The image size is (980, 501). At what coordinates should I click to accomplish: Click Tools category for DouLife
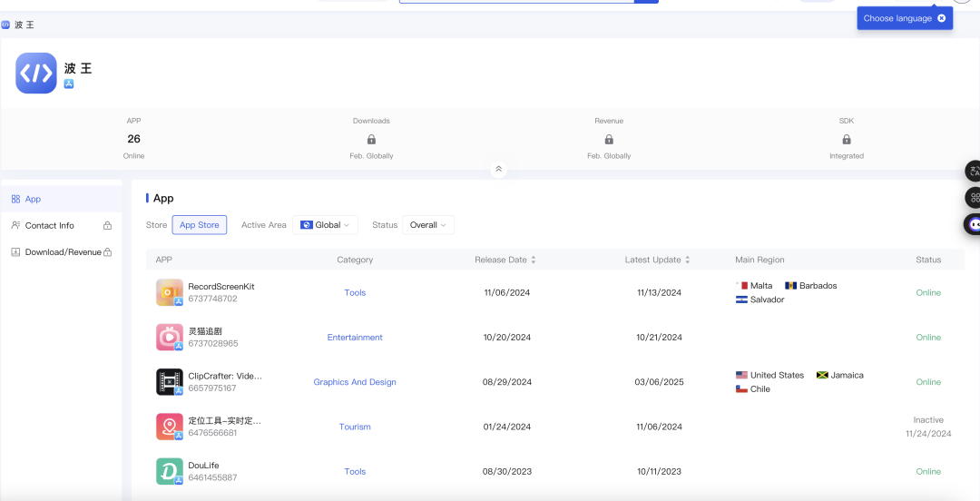pyautogui.click(x=355, y=472)
